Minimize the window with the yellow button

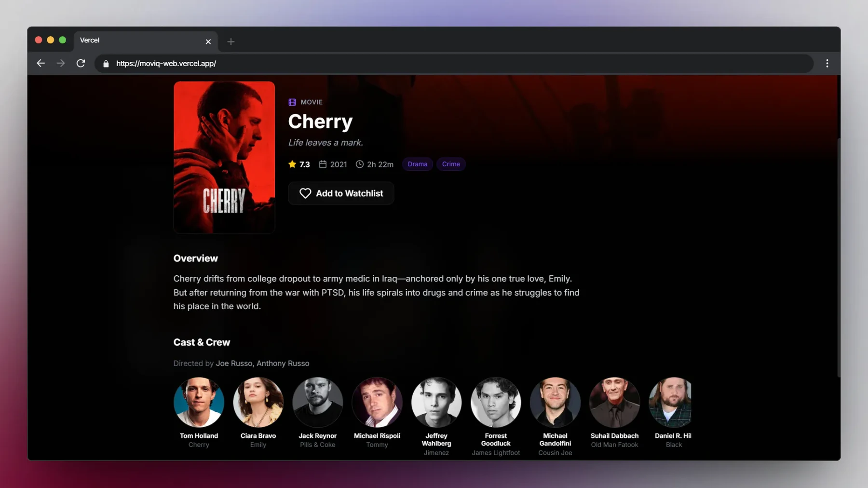[x=51, y=40]
